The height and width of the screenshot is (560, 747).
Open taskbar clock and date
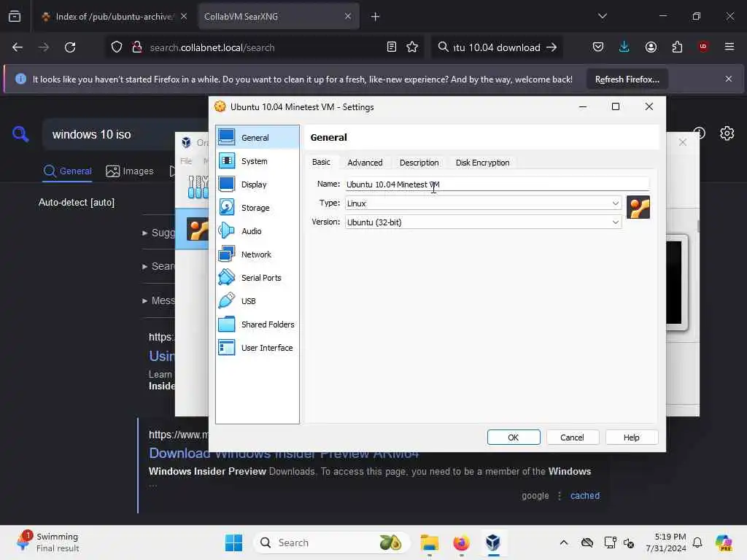coord(666,542)
